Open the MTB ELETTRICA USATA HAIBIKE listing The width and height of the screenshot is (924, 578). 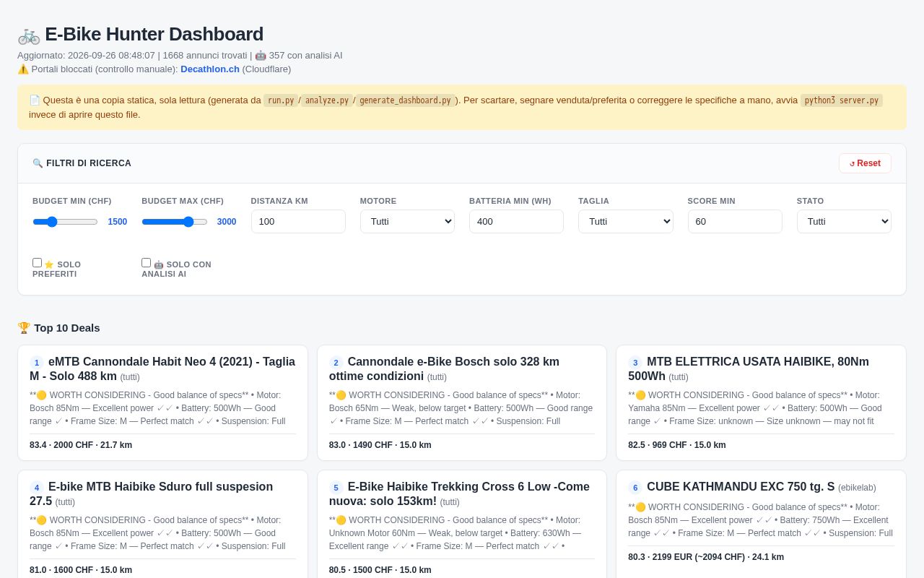coord(749,368)
